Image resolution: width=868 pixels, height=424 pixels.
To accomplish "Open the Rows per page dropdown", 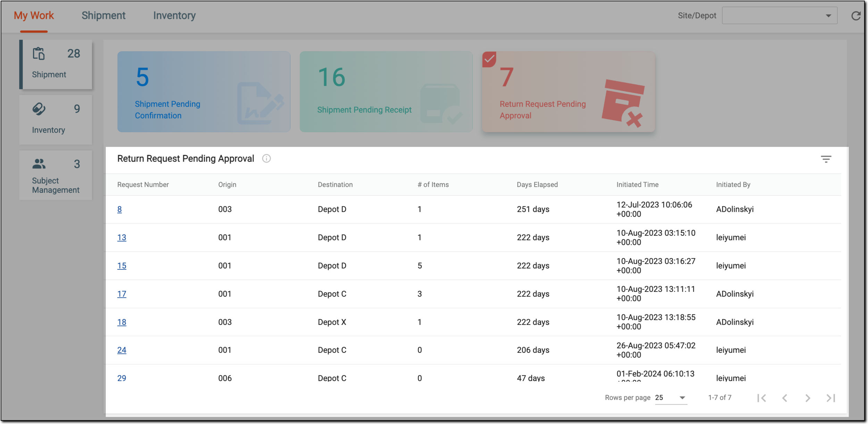I will [670, 398].
